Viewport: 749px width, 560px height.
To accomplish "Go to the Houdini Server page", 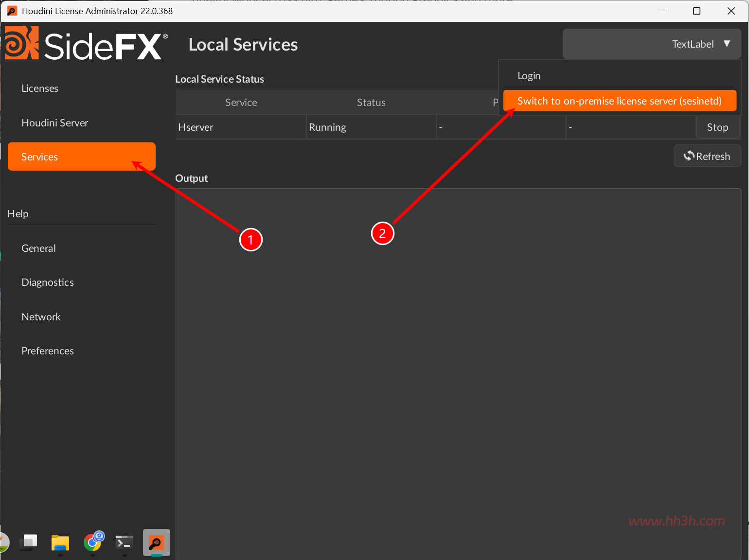I will (82, 123).
